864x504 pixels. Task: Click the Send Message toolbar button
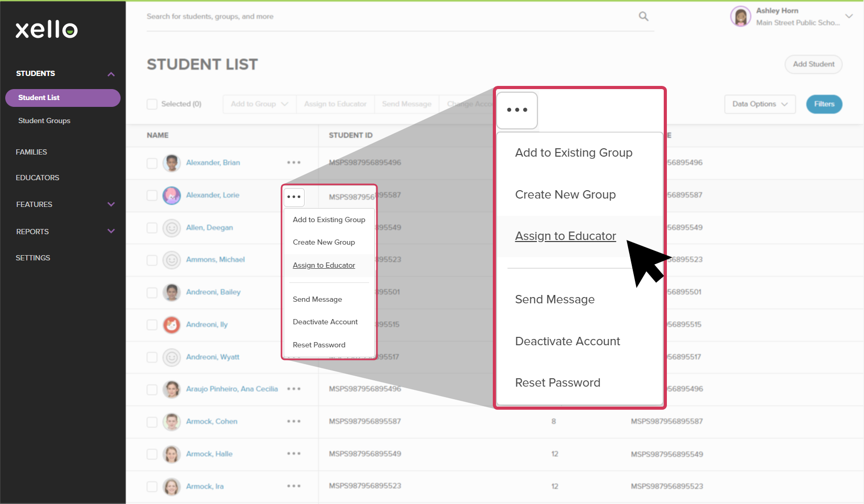pos(406,104)
